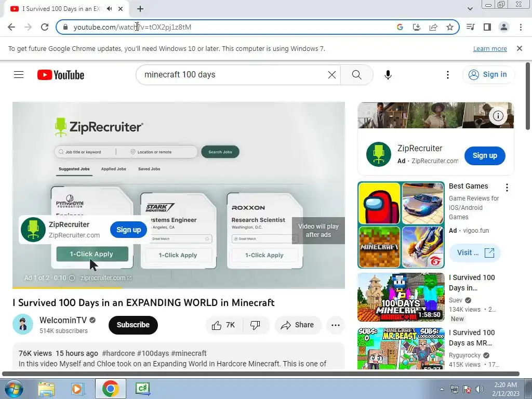Viewport: 532px width, 399px height.
Task: Open the ziprecruiter.com ad link
Action: point(106,278)
